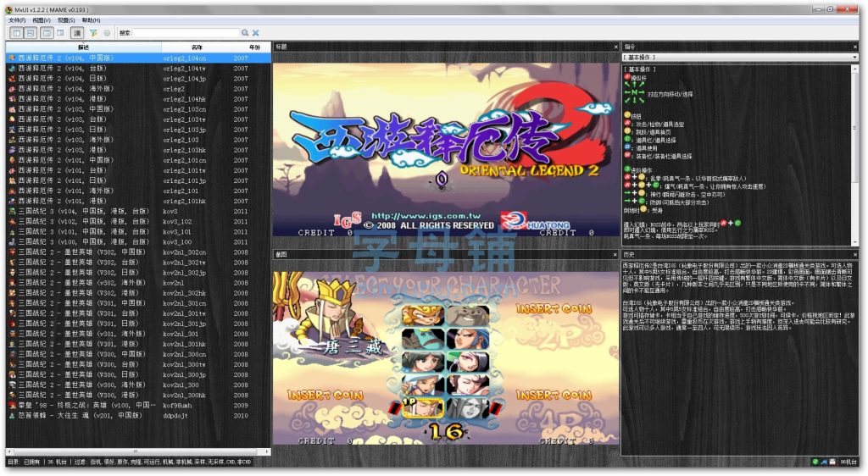Click the green check status bar icon
The height and width of the screenshot is (476, 868).
[x=815, y=462]
